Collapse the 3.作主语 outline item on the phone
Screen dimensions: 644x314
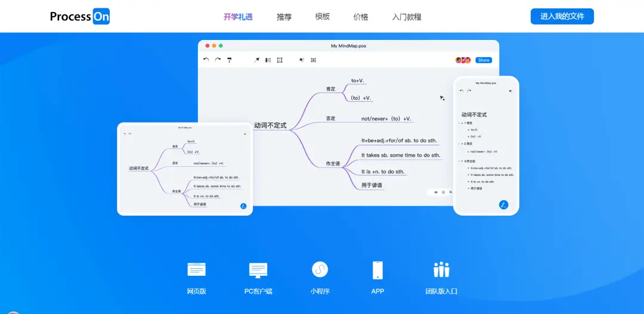point(459,161)
